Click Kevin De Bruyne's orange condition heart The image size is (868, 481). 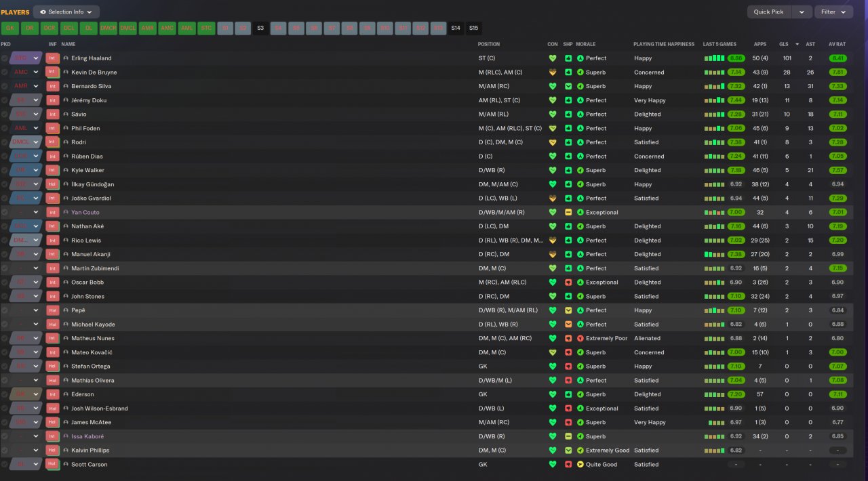(x=553, y=72)
